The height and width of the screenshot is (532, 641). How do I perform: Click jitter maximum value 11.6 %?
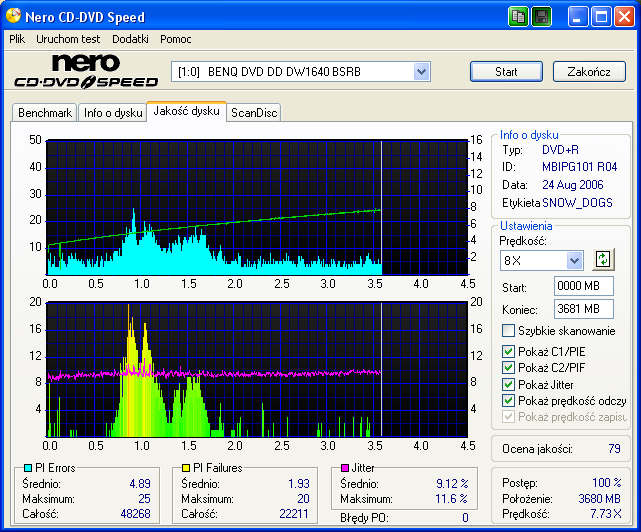click(x=451, y=499)
